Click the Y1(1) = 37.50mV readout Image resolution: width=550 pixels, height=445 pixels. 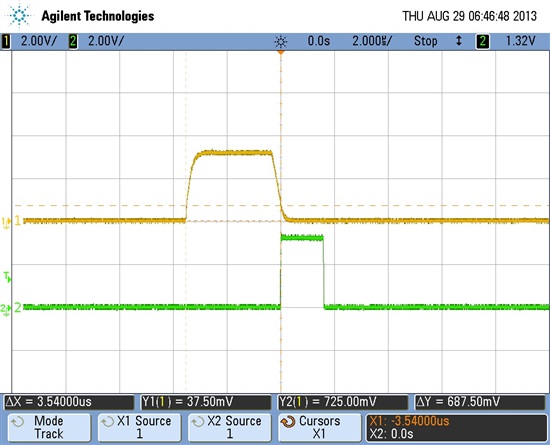pyautogui.click(x=206, y=402)
